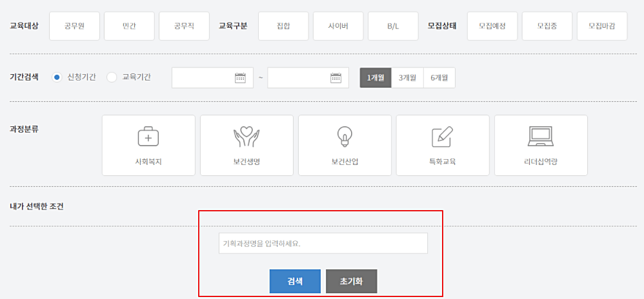Toggle the 공무직 education target filter
644x299 pixels.
(x=184, y=26)
